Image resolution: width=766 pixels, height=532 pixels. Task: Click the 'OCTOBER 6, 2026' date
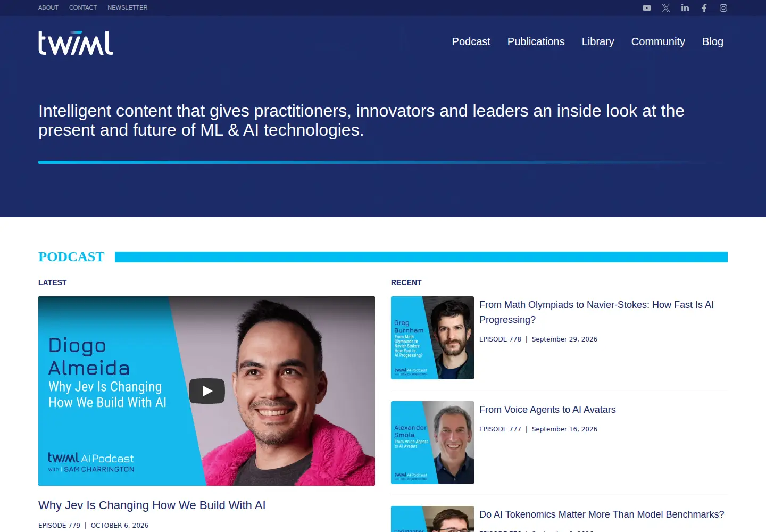click(x=120, y=526)
